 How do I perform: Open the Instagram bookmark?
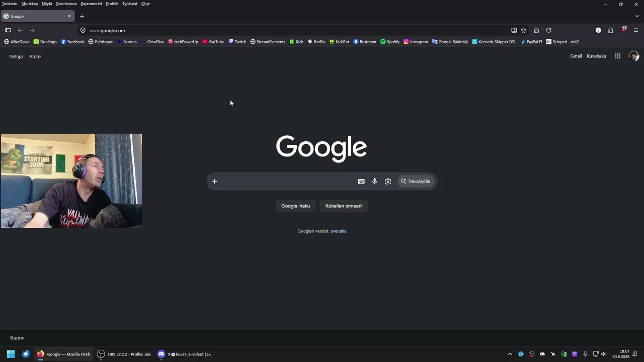pyautogui.click(x=416, y=42)
